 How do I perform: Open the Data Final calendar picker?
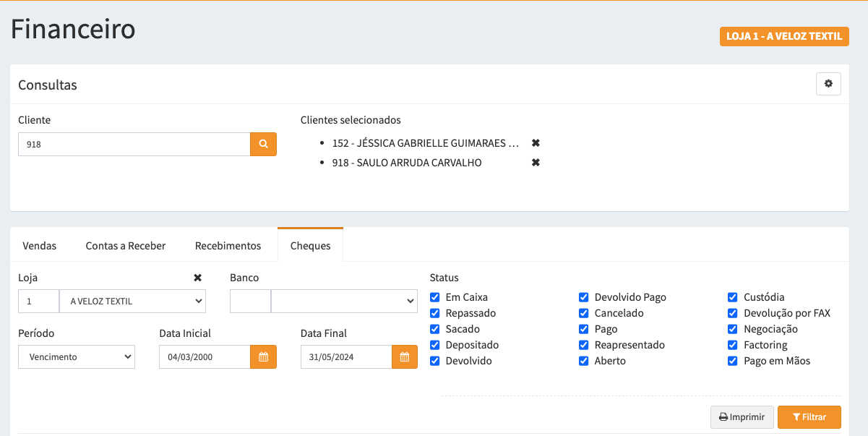pos(405,356)
